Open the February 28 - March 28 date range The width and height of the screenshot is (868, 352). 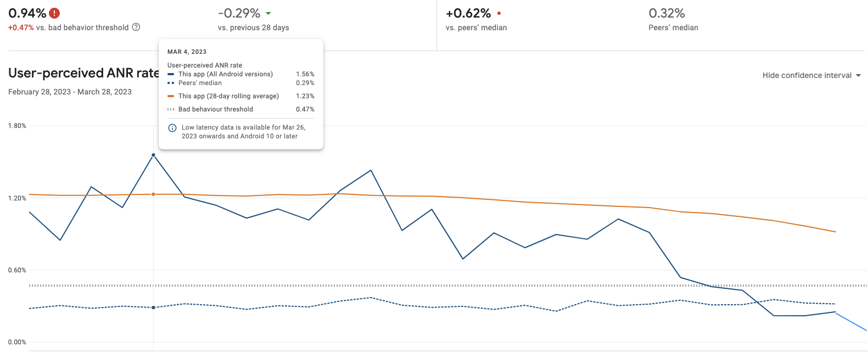click(69, 92)
